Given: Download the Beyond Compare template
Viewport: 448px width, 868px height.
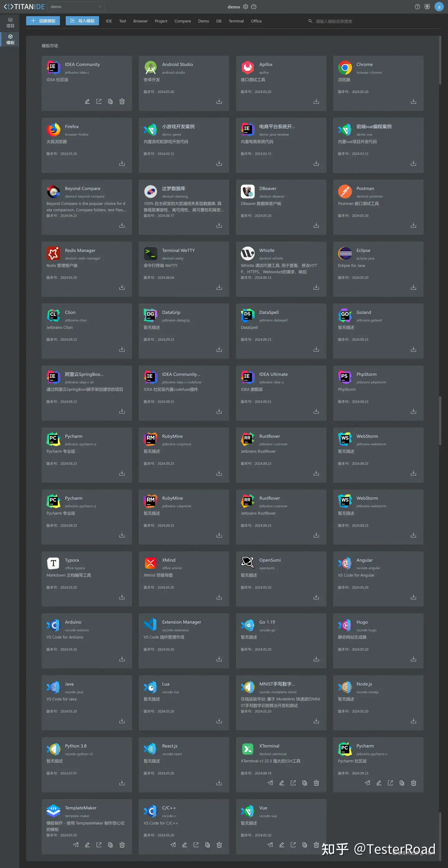Looking at the screenshot, I should (122, 225).
